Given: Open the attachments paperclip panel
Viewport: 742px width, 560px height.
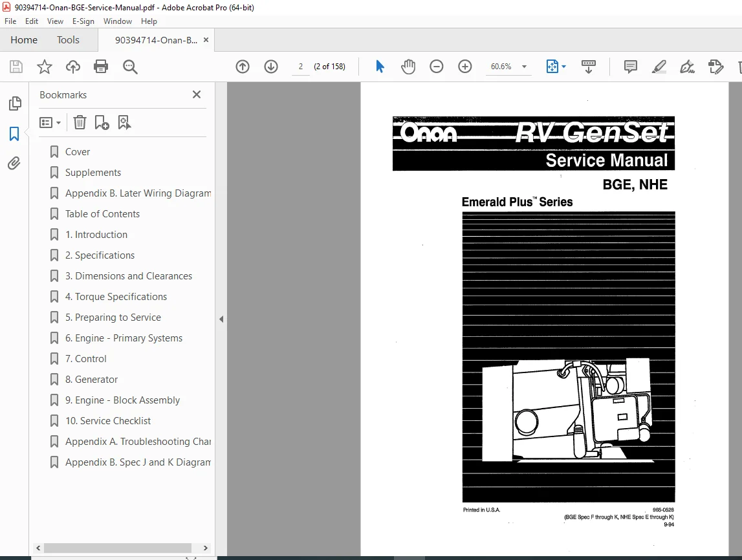Looking at the screenshot, I should pyautogui.click(x=14, y=164).
